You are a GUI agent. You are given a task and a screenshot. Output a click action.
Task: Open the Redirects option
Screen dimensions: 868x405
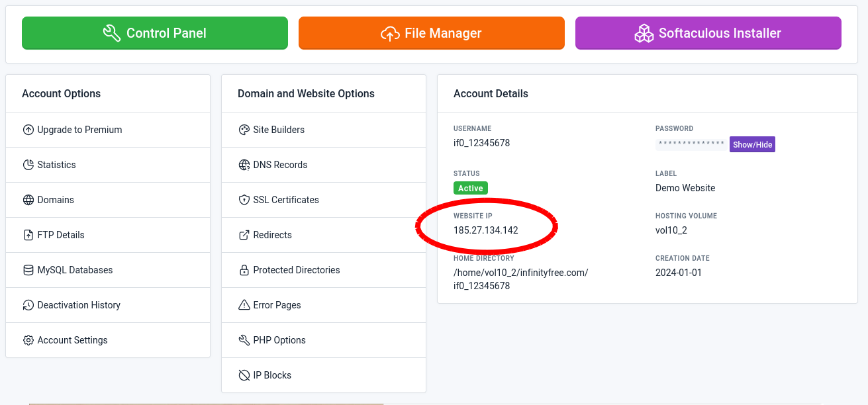click(272, 235)
